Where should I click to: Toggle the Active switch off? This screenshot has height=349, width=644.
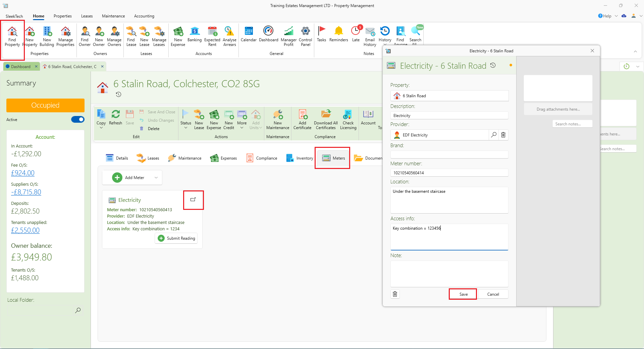78,119
